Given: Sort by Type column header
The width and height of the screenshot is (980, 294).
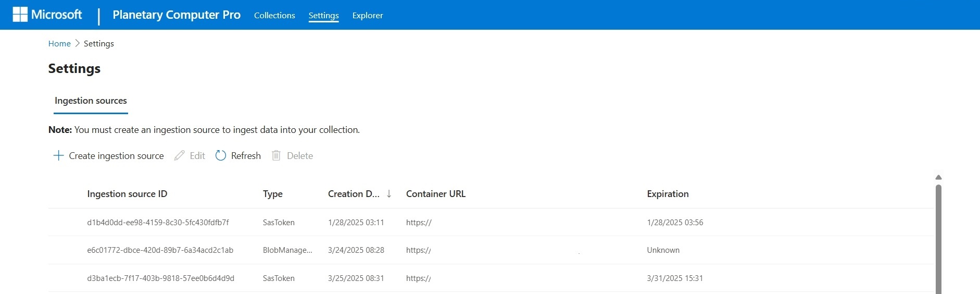Looking at the screenshot, I should coord(272,194).
